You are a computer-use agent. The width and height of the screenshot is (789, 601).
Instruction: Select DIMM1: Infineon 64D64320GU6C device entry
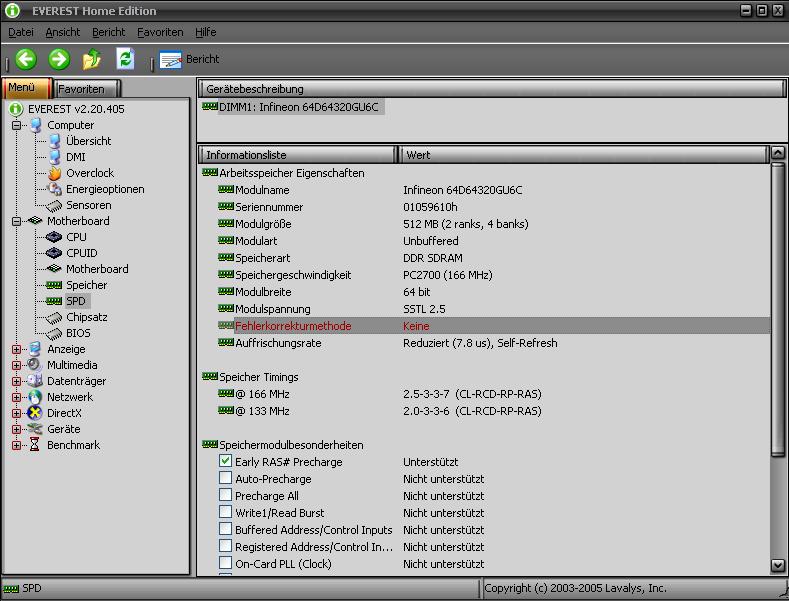pyautogui.click(x=293, y=107)
